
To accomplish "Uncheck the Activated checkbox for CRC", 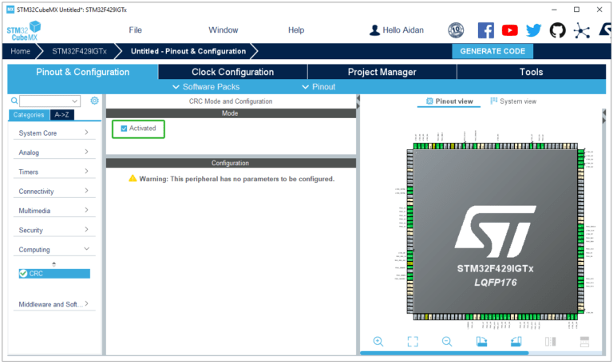I will pos(124,129).
